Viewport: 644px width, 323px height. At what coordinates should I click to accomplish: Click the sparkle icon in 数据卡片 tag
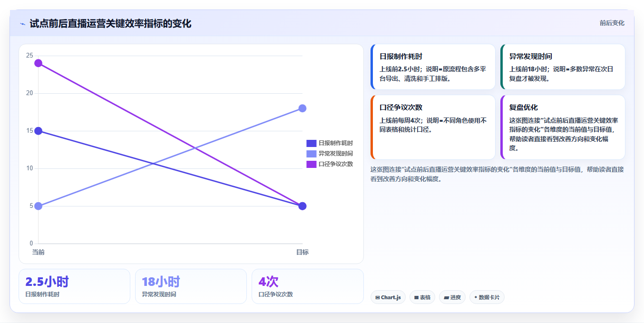click(476, 297)
